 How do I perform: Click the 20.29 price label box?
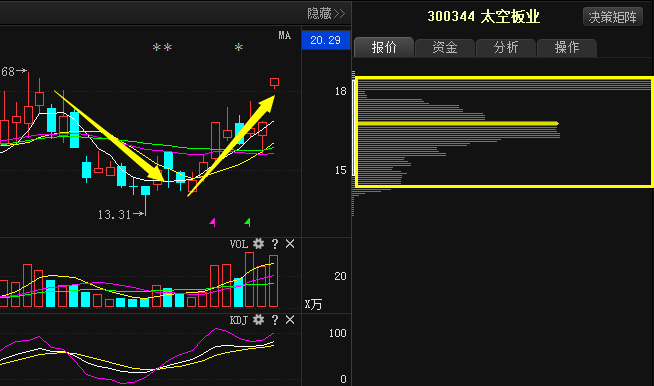point(326,40)
